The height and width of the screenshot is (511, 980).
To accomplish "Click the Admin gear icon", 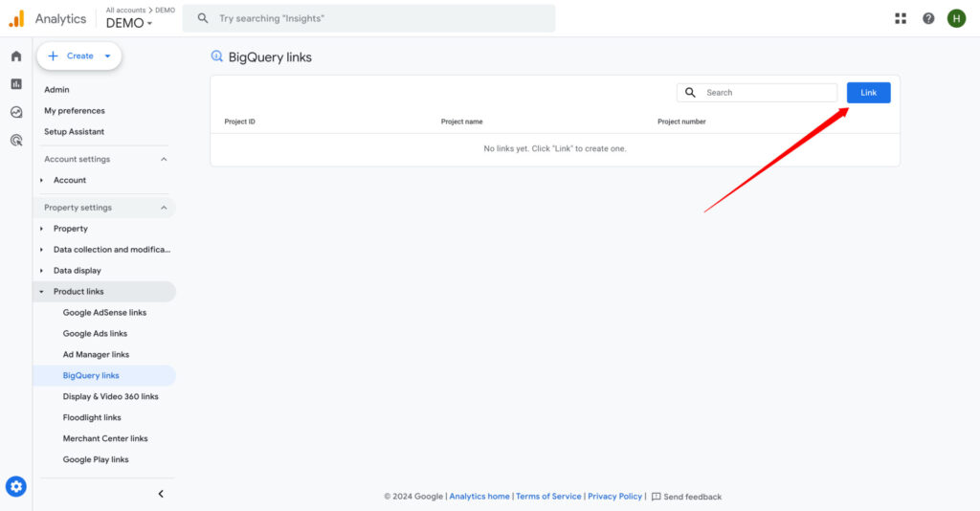I will [x=16, y=487].
